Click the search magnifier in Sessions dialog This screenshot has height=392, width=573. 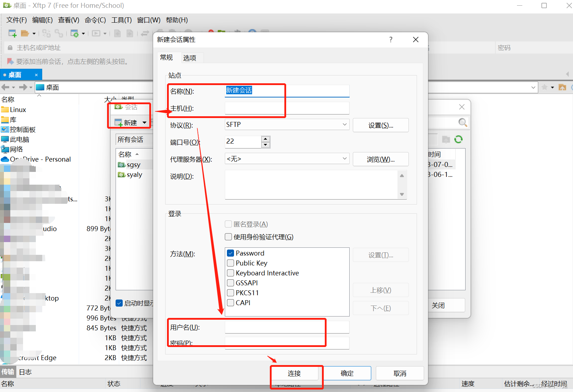pyautogui.click(x=462, y=122)
